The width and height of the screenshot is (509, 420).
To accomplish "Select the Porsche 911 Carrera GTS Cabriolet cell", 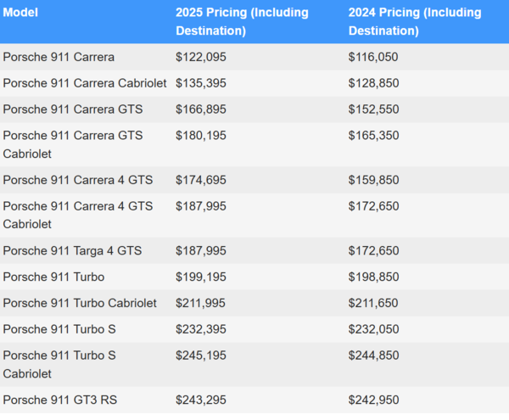I will (73, 145).
